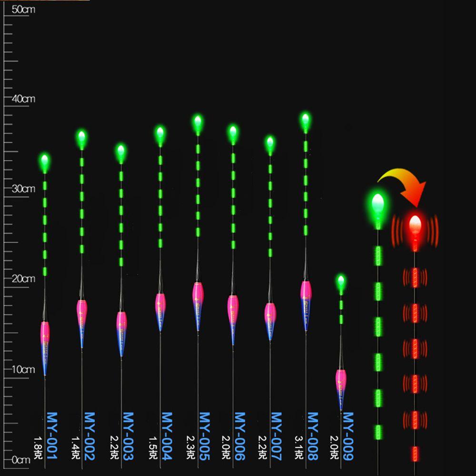Click the green tip of float MY-009
The image size is (476, 476).
[341, 281]
